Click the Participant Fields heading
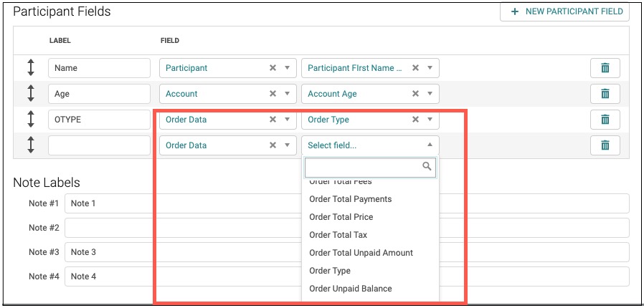This screenshot has width=644, height=308. (x=62, y=11)
